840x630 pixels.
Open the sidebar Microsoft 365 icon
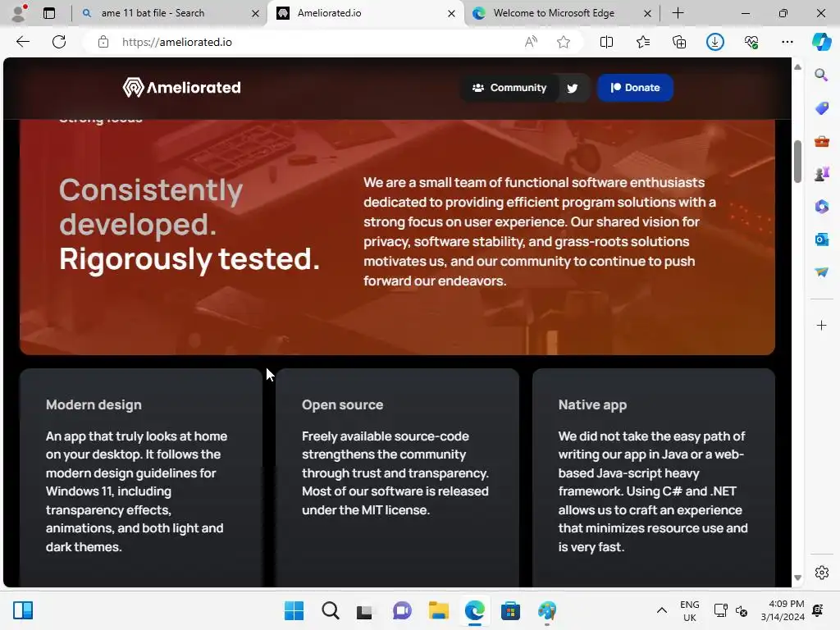click(821, 206)
